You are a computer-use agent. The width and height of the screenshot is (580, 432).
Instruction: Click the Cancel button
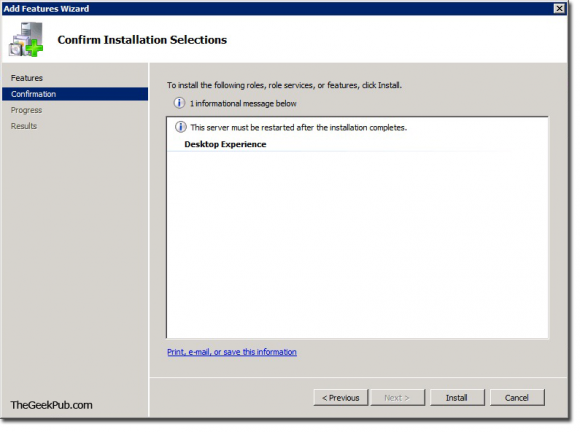(x=517, y=398)
